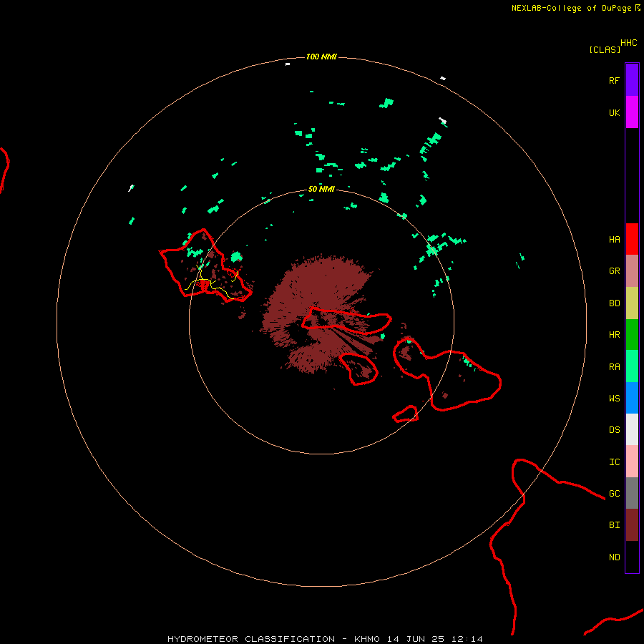This screenshot has height=644, width=644.
Task: Click the 50 NMI range ring label
Action: coord(321,189)
